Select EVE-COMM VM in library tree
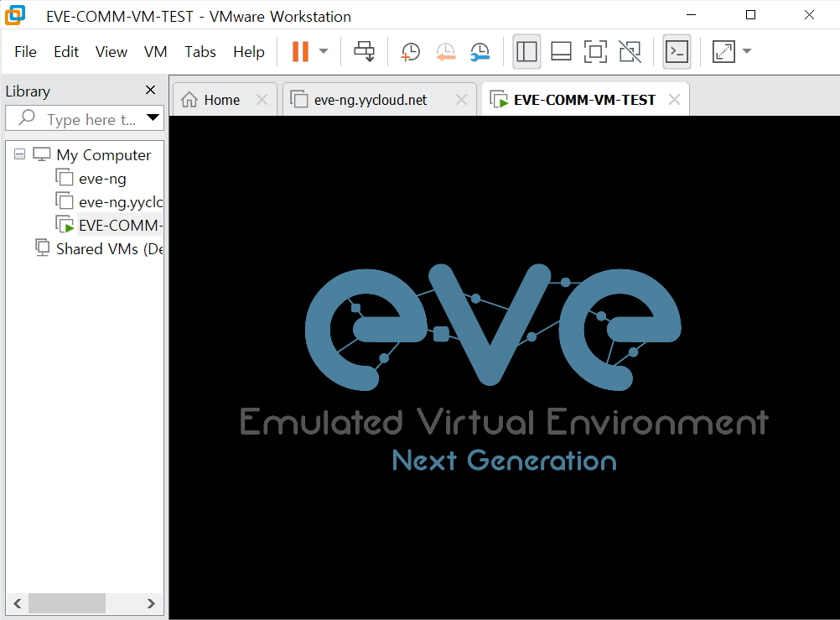 point(120,225)
